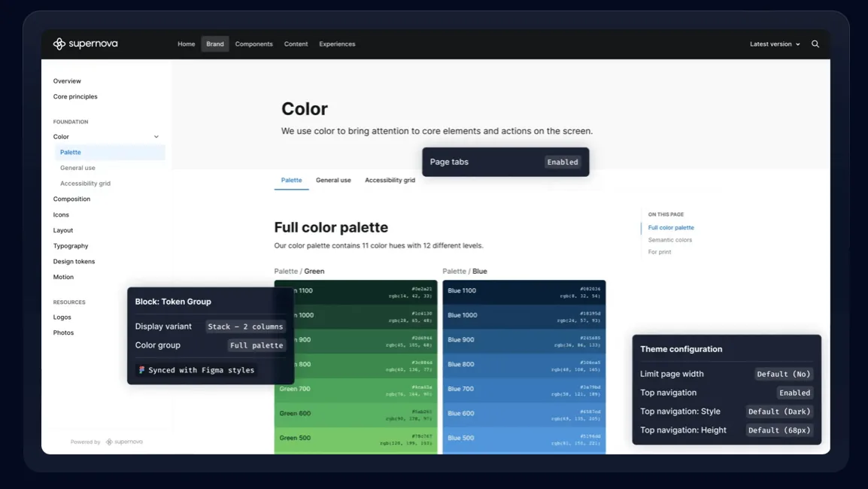Click the Supernova icon in Powered by footer

(109, 442)
